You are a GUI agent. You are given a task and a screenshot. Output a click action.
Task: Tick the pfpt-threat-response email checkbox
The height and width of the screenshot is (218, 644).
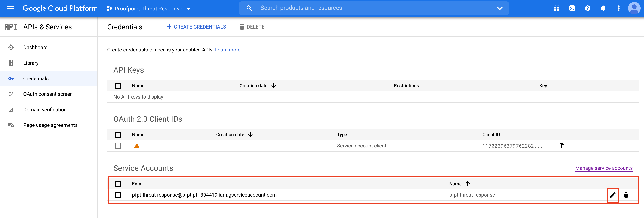(x=118, y=195)
